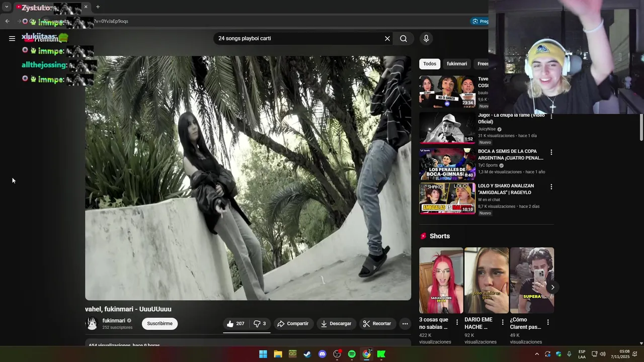Open fukinmari channel name link
The height and width of the screenshot is (362, 644).
coord(114,321)
